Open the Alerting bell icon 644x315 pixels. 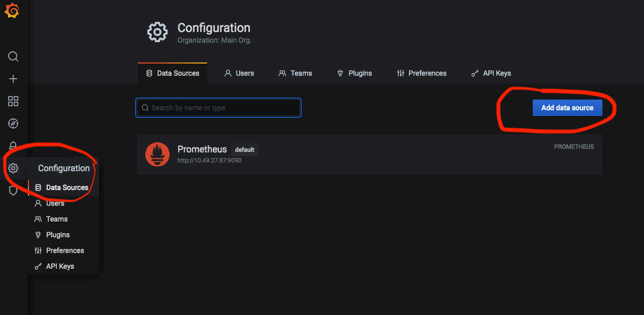[x=13, y=146]
